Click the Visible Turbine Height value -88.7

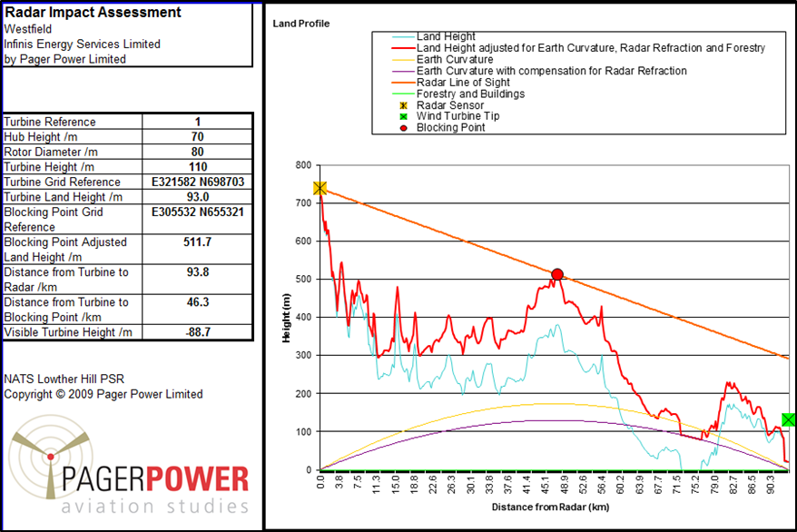tap(198, 333)
